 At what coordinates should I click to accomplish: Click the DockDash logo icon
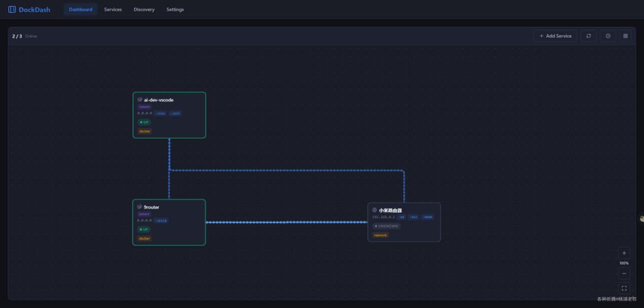pyautogui.click(x=12, y=10)
